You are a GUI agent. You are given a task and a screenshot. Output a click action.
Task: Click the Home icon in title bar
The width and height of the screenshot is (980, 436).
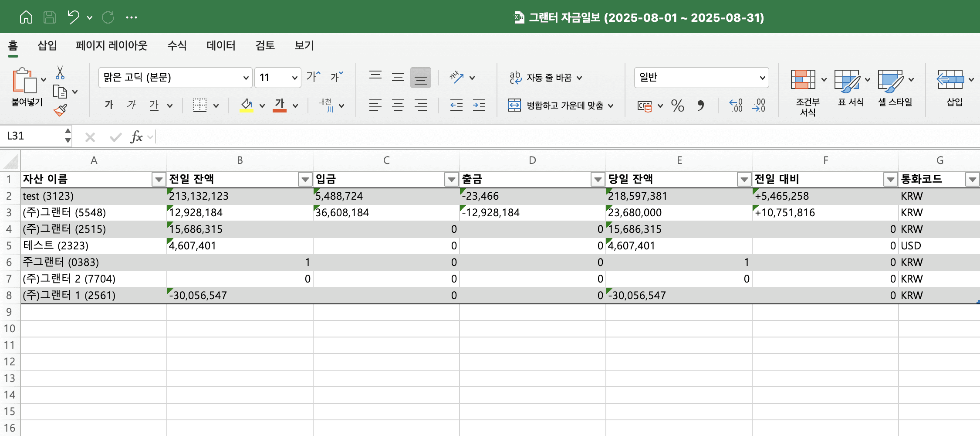tap(26, 17)
